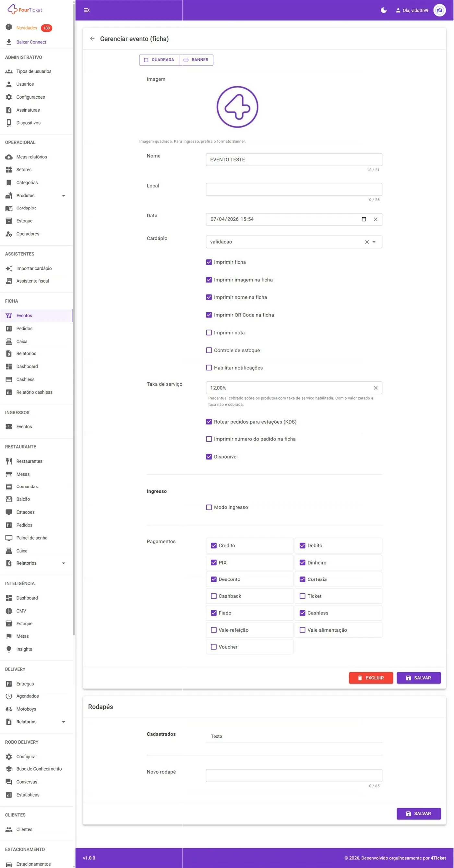Clear the selected Cardápio validacao

[367, 242]
